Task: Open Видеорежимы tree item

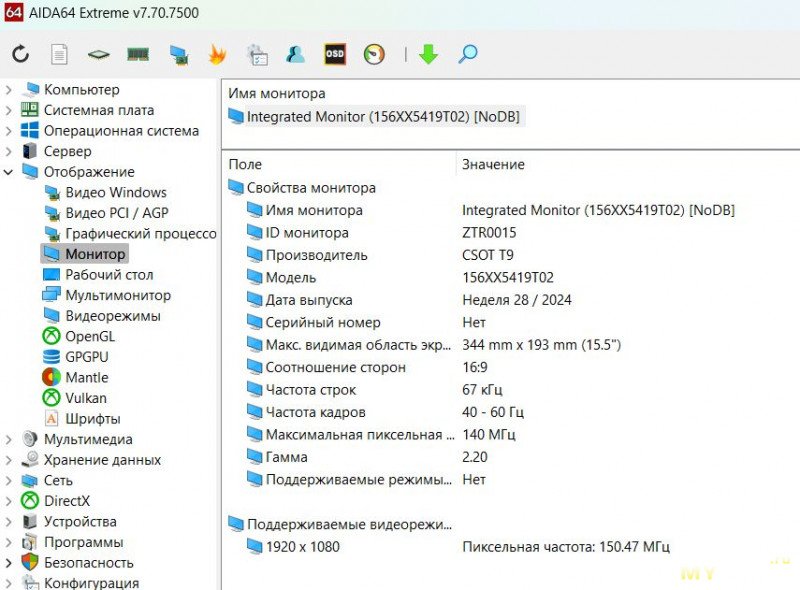Action: point(102,316)
